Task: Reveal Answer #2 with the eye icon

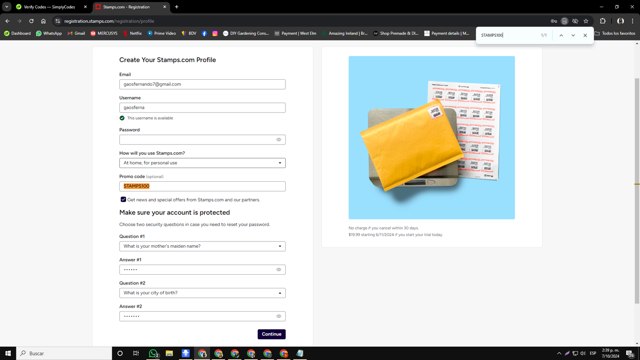Action: (279, 316)
